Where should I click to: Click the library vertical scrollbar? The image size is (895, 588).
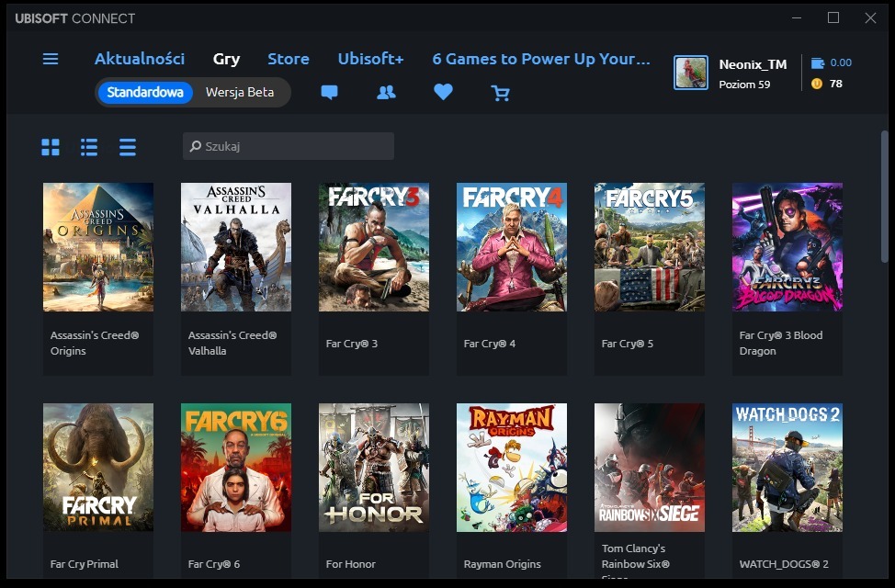(x=885, y=197)
